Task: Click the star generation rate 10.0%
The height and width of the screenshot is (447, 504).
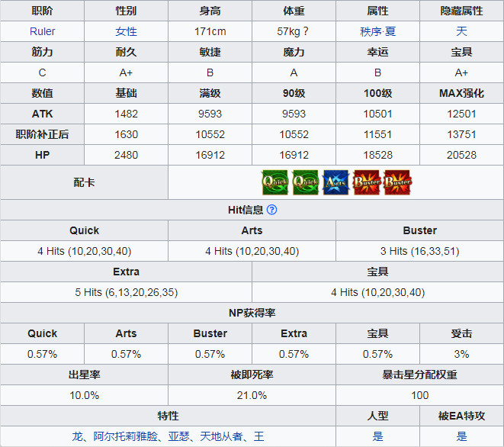Action: tap(84, 395)
